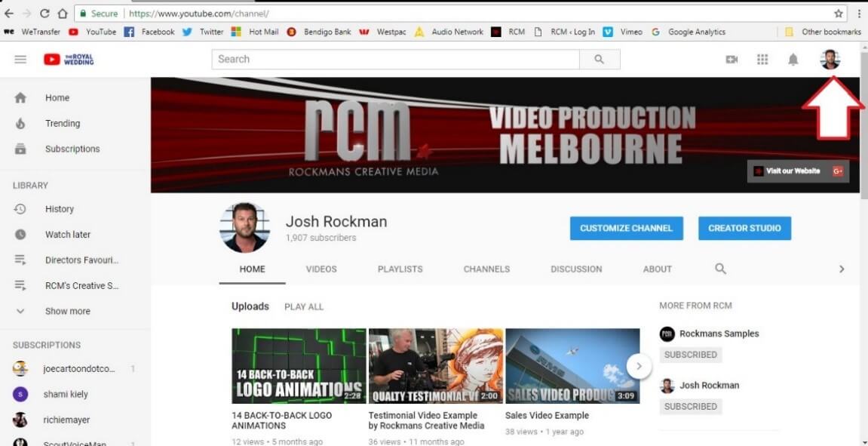868x446 pixels.
Task: Open Bendigo Bank bookmark
Action: 319,32
